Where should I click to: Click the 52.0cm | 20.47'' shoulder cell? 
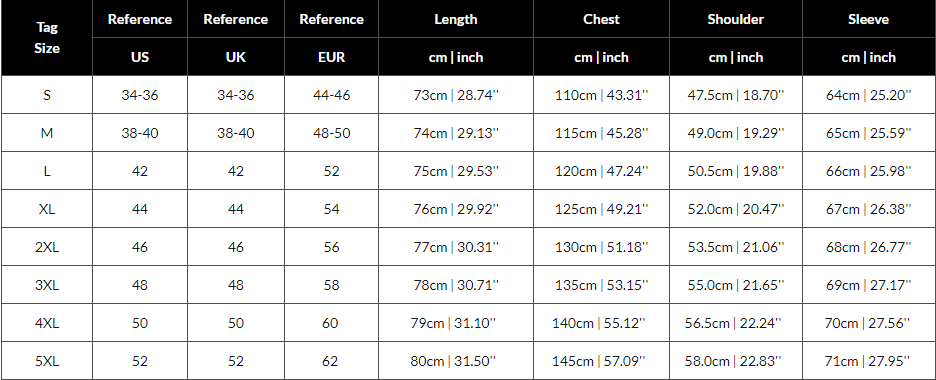coord(735,209)
